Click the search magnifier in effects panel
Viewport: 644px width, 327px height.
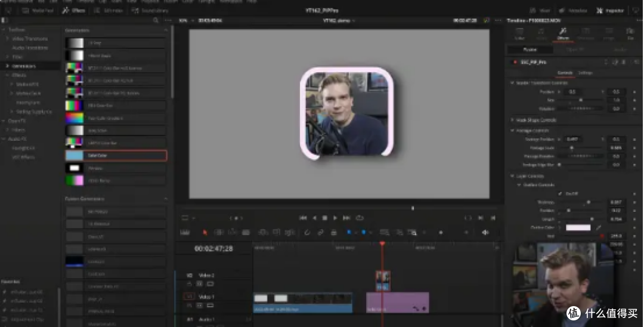point(156,20)
